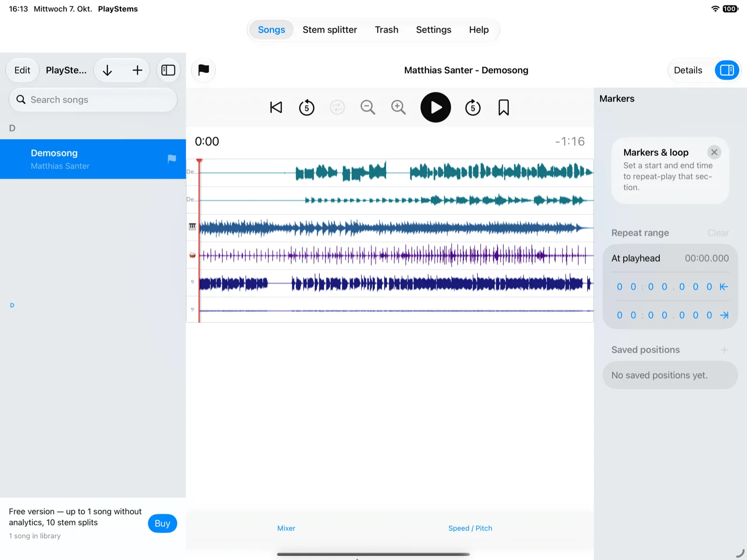Click the flag icon beside song title
The height and width of the screenshot is (560, 747).
click(x=204, y=70)
